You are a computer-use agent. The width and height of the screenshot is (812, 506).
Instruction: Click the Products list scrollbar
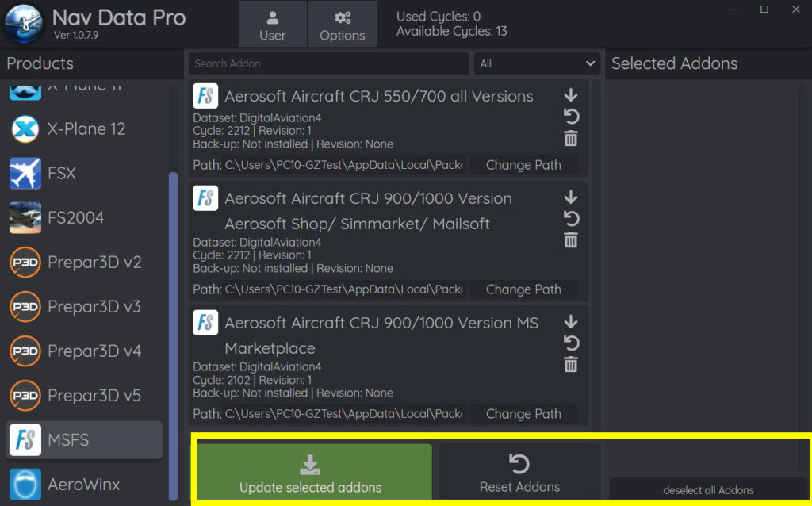pyautogui.click(x=173, y=335)
